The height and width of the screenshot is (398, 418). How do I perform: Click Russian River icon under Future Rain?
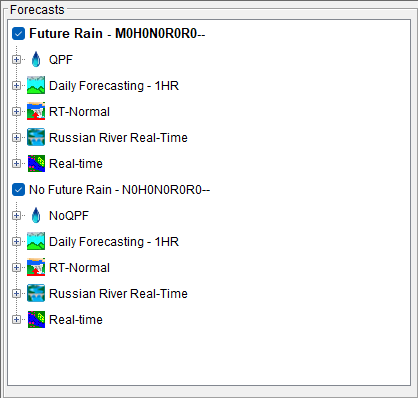36,137
